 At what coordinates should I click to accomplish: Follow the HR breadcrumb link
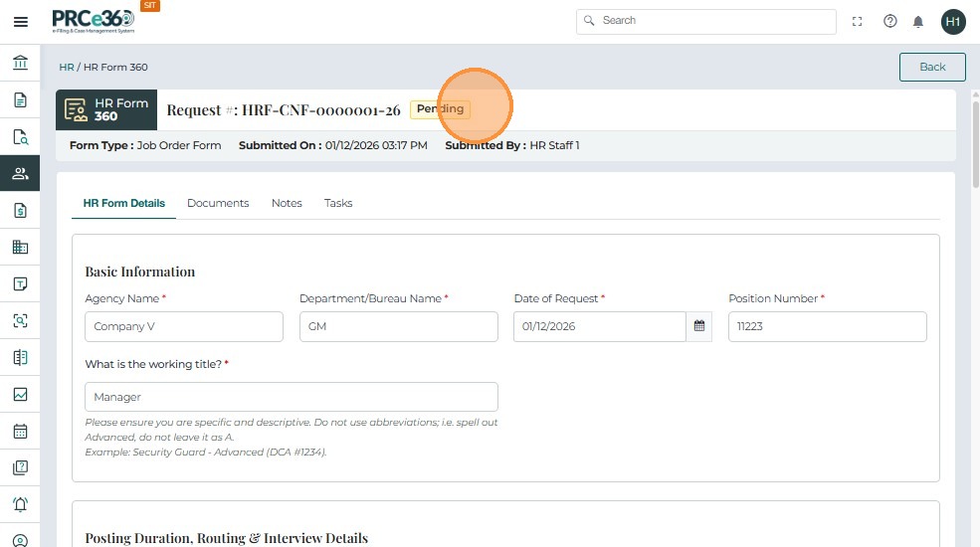point(67,67)
